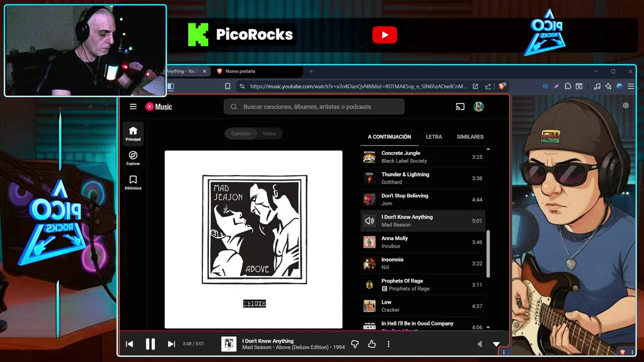Pause the playing song

[150, 344]
